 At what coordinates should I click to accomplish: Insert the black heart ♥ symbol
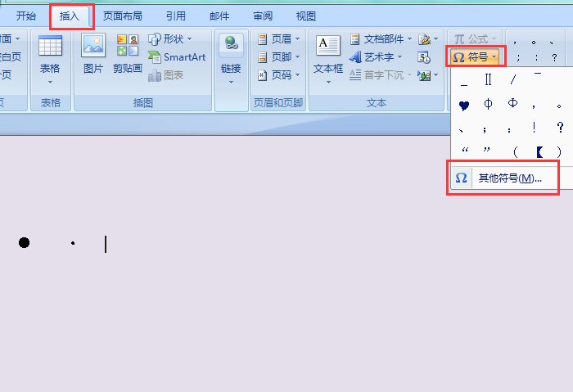point(464,106)
